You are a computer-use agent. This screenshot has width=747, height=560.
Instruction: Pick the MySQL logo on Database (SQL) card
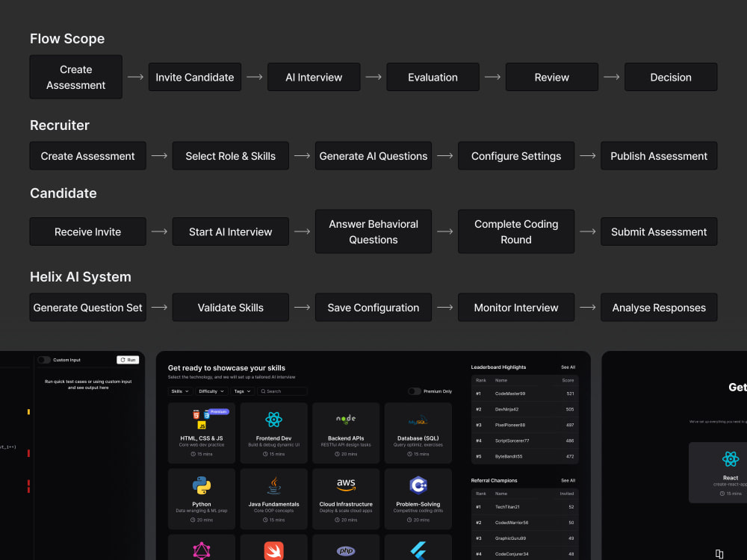[x=418, y=421]
